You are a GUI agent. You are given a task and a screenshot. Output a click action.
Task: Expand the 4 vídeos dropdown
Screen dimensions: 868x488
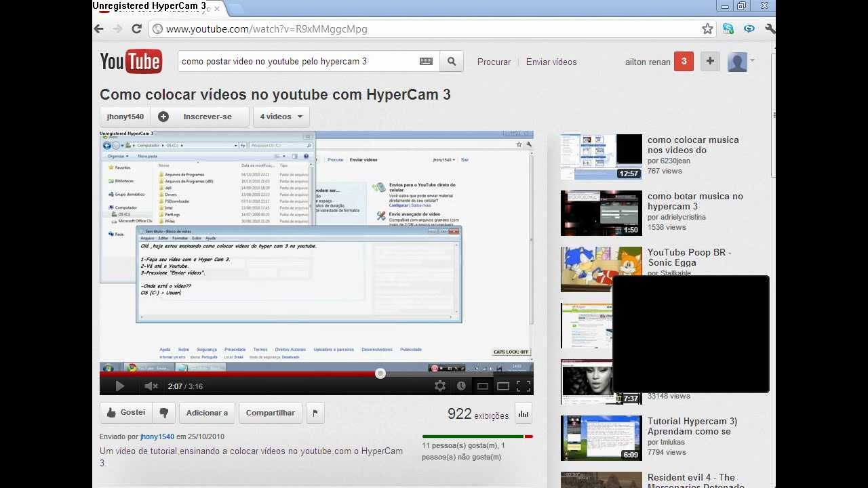[x=281, y=117]
